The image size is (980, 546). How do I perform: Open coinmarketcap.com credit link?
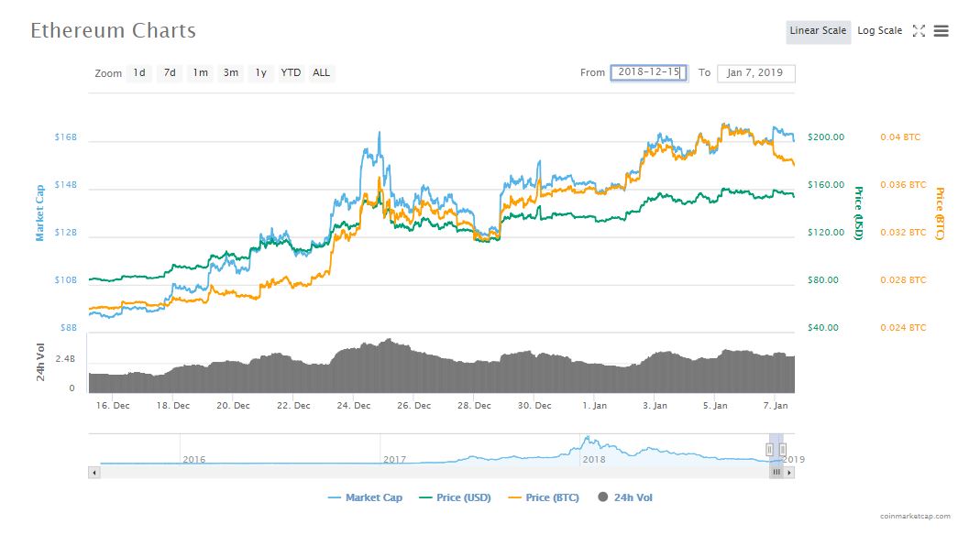pos(915,516)
